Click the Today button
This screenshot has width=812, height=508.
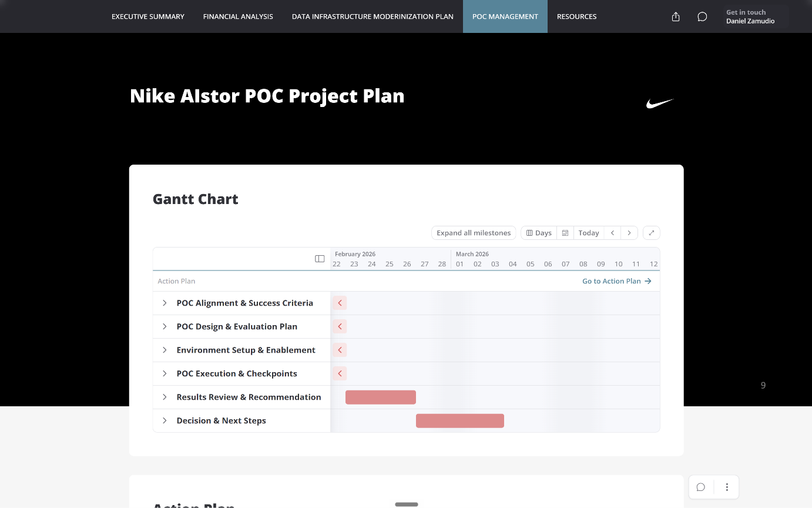pyautogui.click(x=589, y=233)
